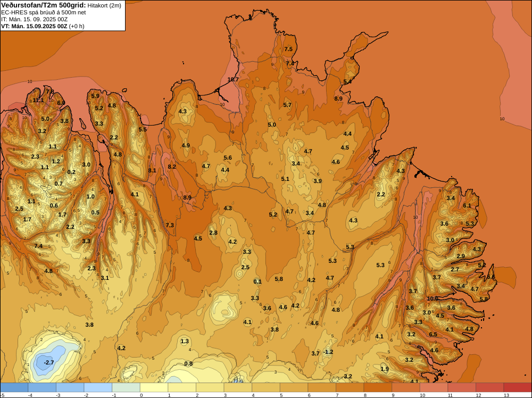The width and height of the screenshot is (532, 398).
Task: Select the 10.7 temperature reading
Action: coord(233,79)
